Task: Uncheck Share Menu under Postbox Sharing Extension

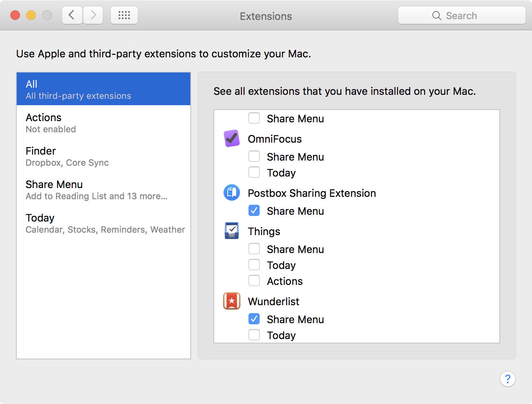Action: [254, 210]
